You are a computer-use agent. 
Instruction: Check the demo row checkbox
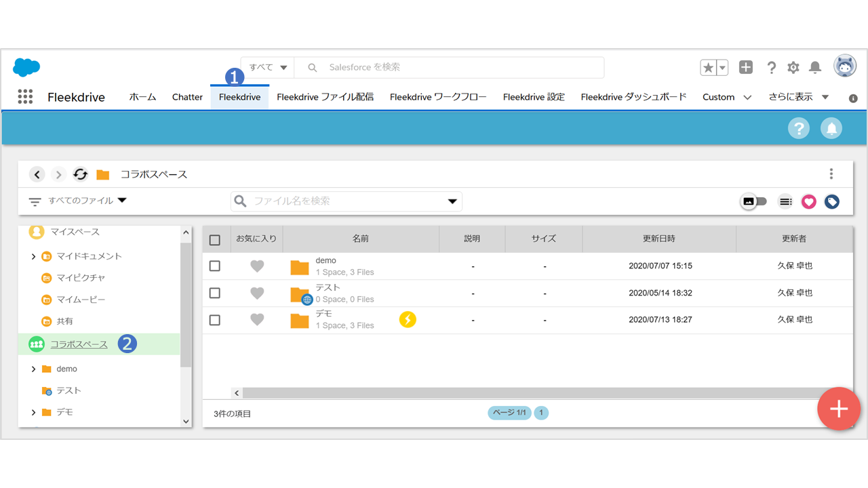(215, 266)
